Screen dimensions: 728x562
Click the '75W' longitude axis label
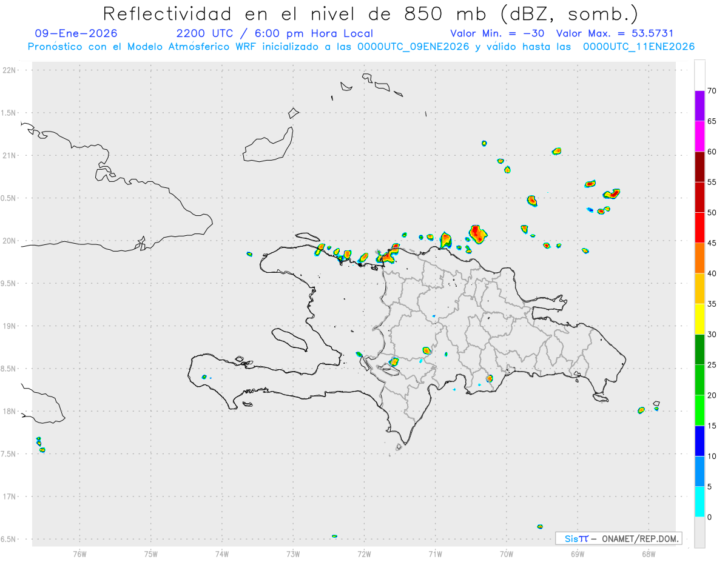(x=151, y=554)
